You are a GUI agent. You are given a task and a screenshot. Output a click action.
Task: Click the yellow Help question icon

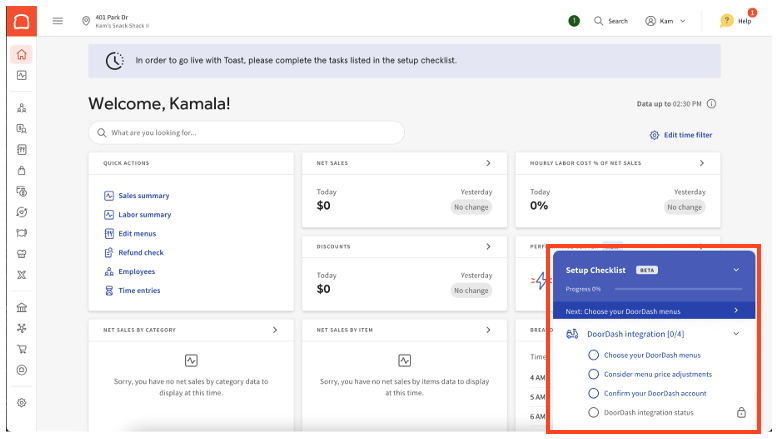coord(727,20)
